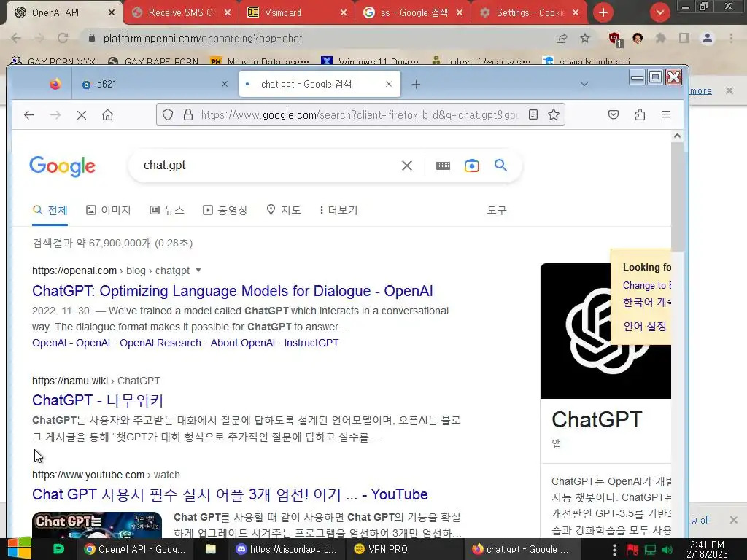Click 한국어 language link in popup
This screenshot has width=747, height=560.
(646, 302)
